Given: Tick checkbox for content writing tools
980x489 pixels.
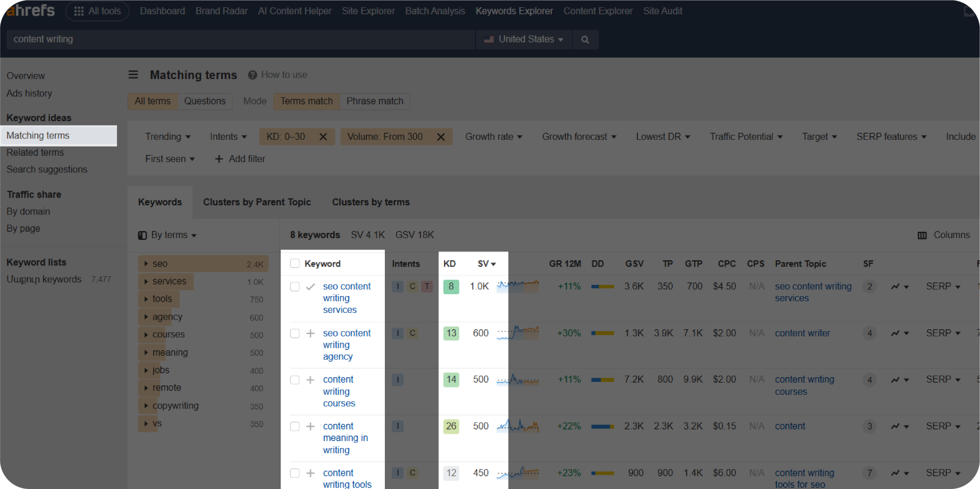Looking at the screenshot, I should tap(295, 473).
